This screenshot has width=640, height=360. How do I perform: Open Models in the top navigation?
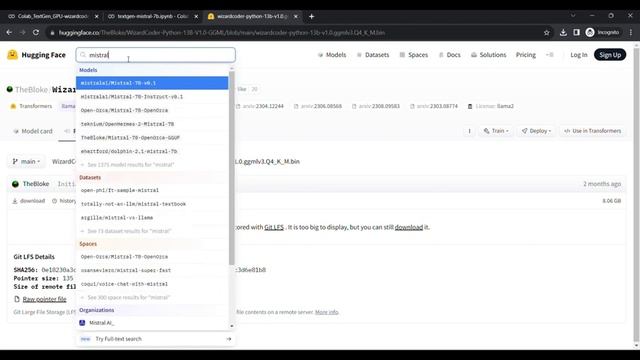pyautogui.click(x=332, y=55)
